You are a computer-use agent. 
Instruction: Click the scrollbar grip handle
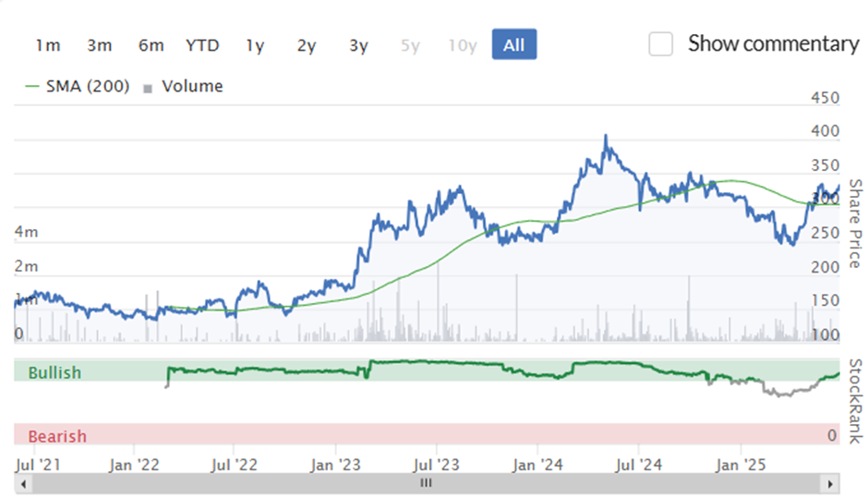point(426,483)
